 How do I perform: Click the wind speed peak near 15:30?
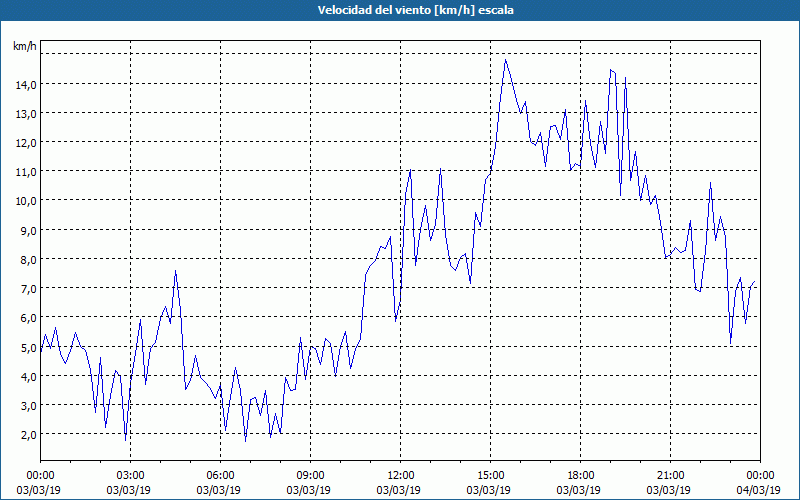click(505, 60)
